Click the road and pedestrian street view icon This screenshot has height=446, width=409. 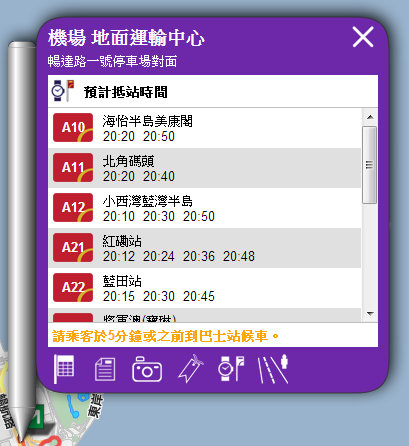point(273,369)
